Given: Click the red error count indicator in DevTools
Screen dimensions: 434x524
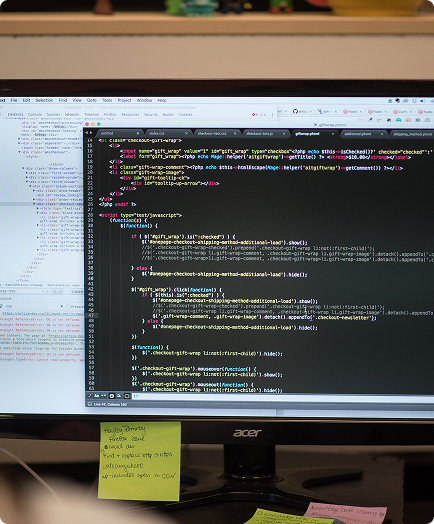Looking at the screenshot, I should (x=254, y=115).
